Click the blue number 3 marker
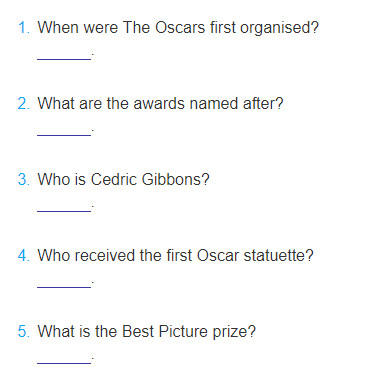The height and width of the screenshot is (388, 372). coord(24,179)
